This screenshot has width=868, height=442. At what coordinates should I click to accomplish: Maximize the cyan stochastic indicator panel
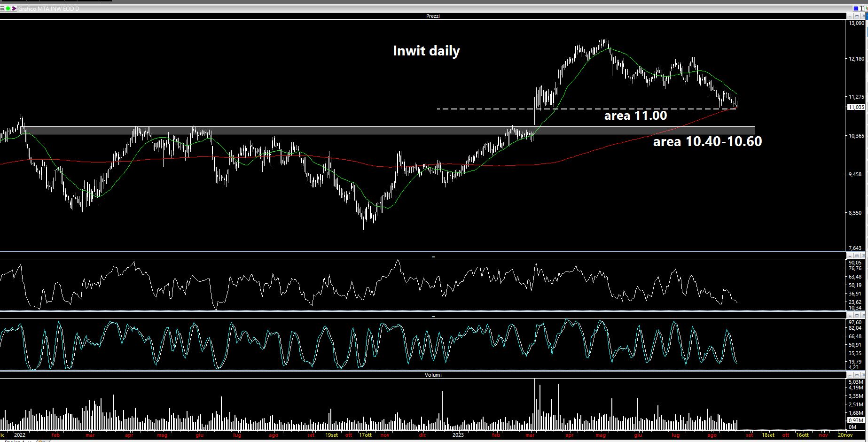click(857, 315)
